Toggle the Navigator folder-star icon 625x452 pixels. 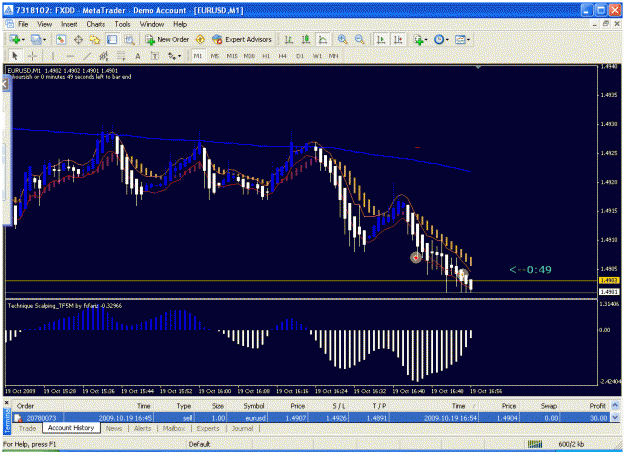(x=95, y=39)
